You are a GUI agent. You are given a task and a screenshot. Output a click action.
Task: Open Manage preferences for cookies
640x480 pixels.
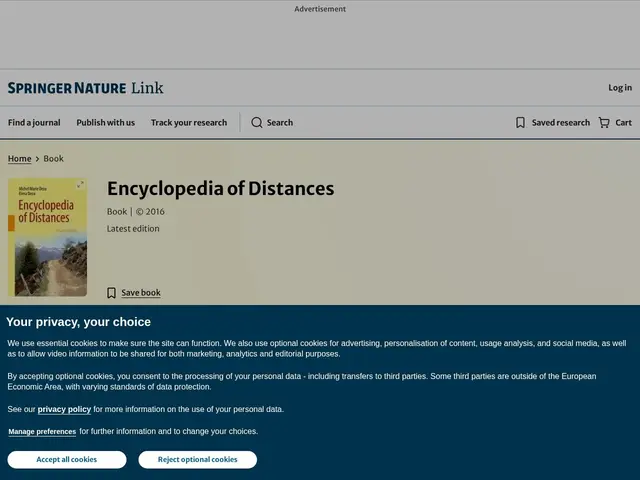coord(42,431)
